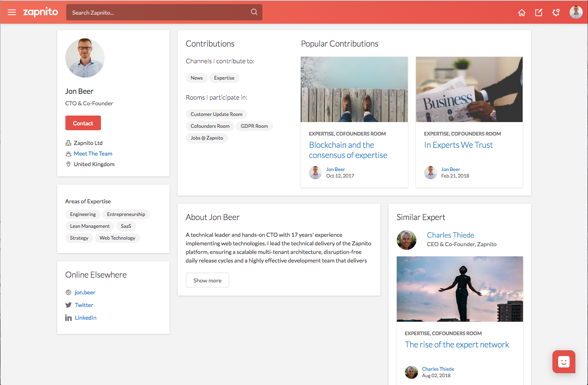Open the hamburger navigation menu
The width and height of the screenshot is (588, 385).
(11, 12)
